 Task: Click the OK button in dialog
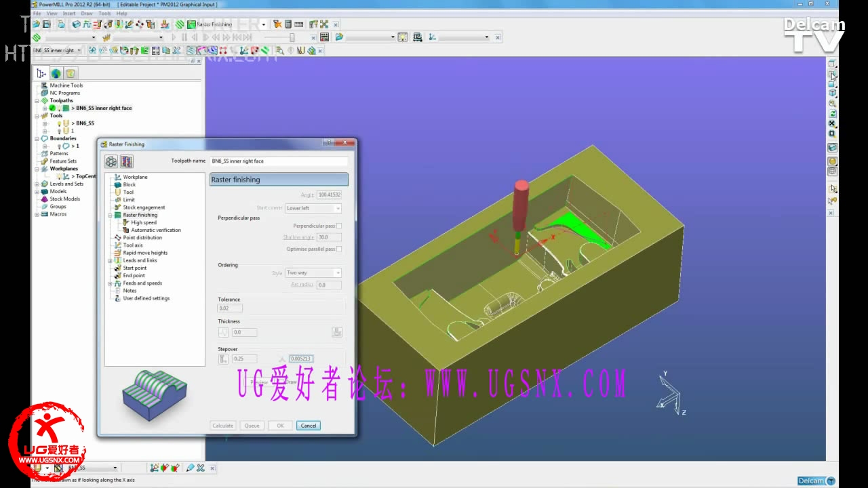(280, 426)
